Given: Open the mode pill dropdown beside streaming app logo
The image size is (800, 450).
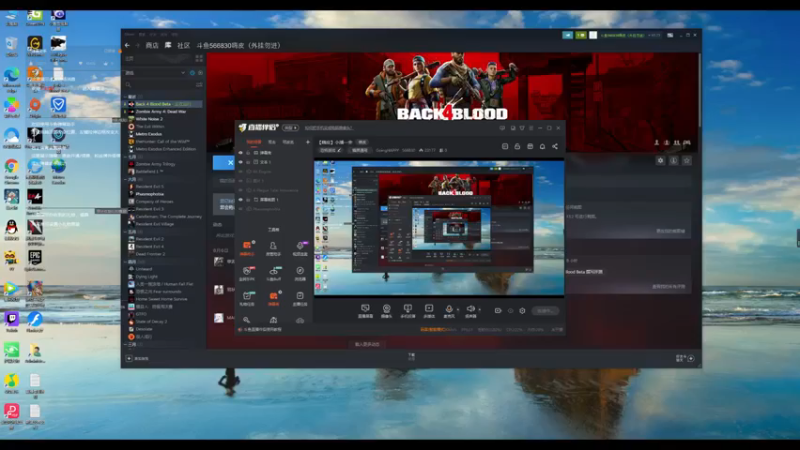Looking at the screenshot, I should [290, 128].
